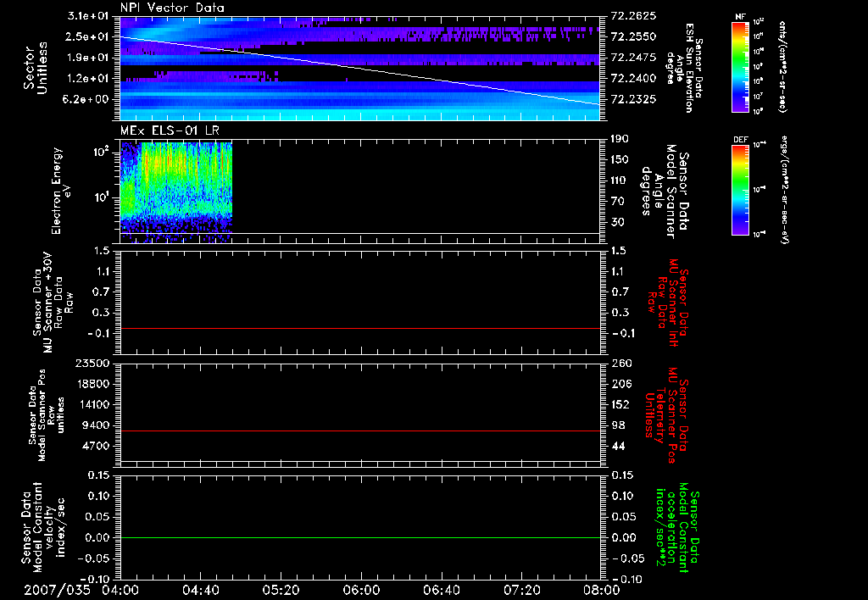Click the 04:40 time tick label
Image resolution: width=868 pixels, height=600 pixels.
click(x=200, y=590)
